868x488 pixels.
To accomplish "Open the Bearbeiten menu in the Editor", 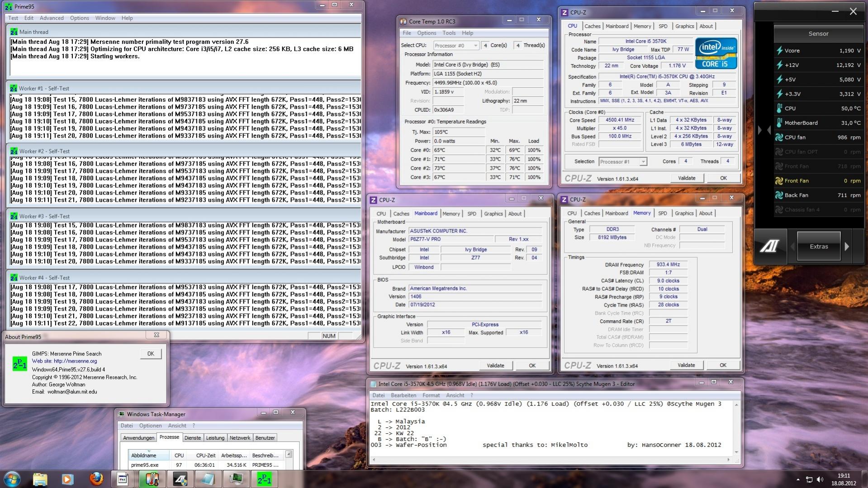I will 403,395.
